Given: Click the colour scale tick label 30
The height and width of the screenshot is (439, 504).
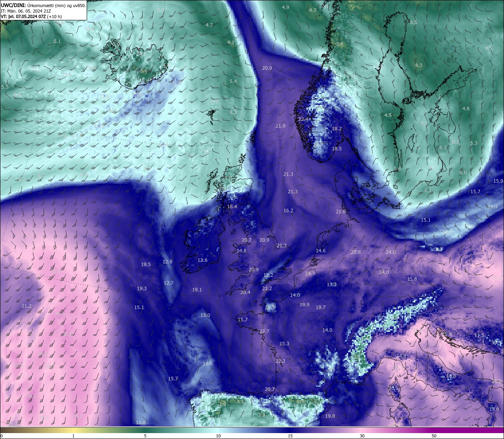Looking at the screenshot, I should pyautogui.click(x=362, y=436).
